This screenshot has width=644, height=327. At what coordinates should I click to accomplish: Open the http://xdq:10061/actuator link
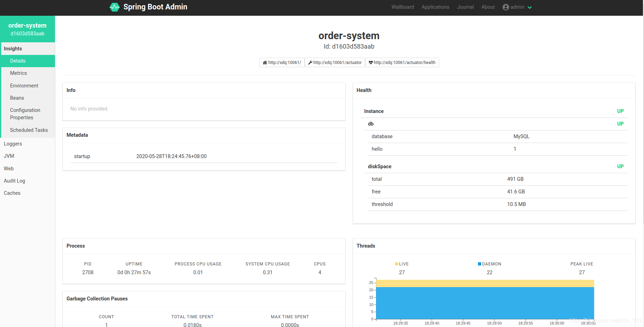[335, 63]
